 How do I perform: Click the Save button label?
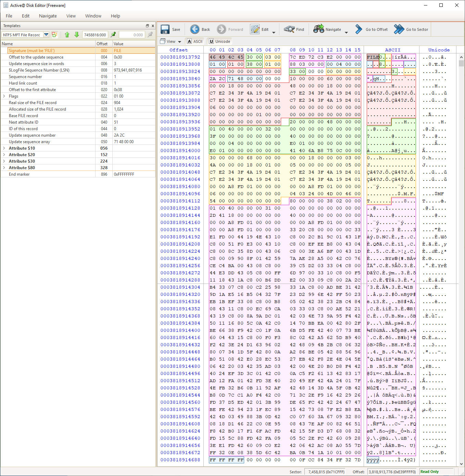(176, 29)
